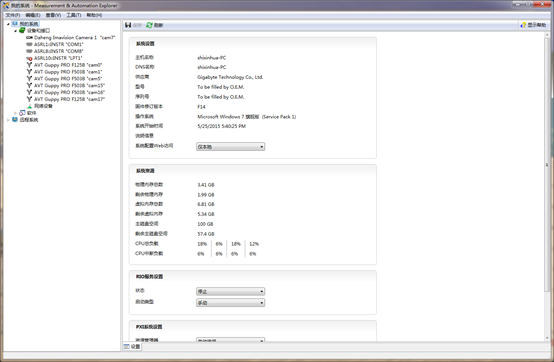Open the PXI 资源管理器 dropdown

coord(230,340)
